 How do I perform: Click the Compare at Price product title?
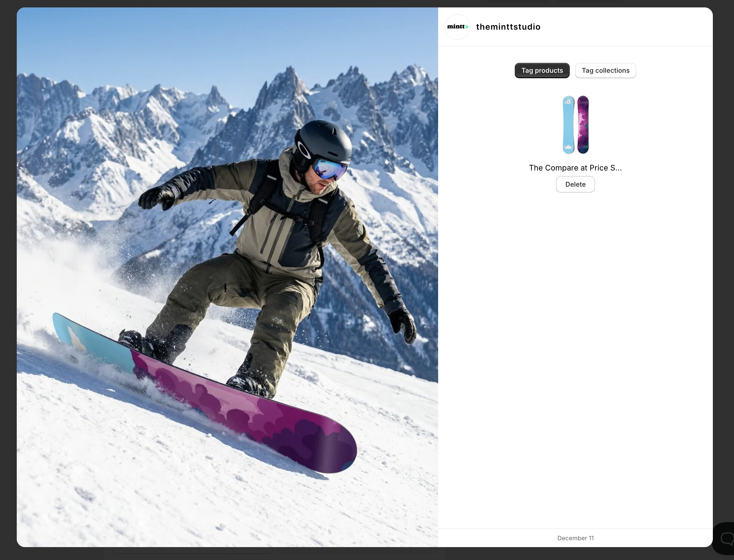click(x=575, y=168)
